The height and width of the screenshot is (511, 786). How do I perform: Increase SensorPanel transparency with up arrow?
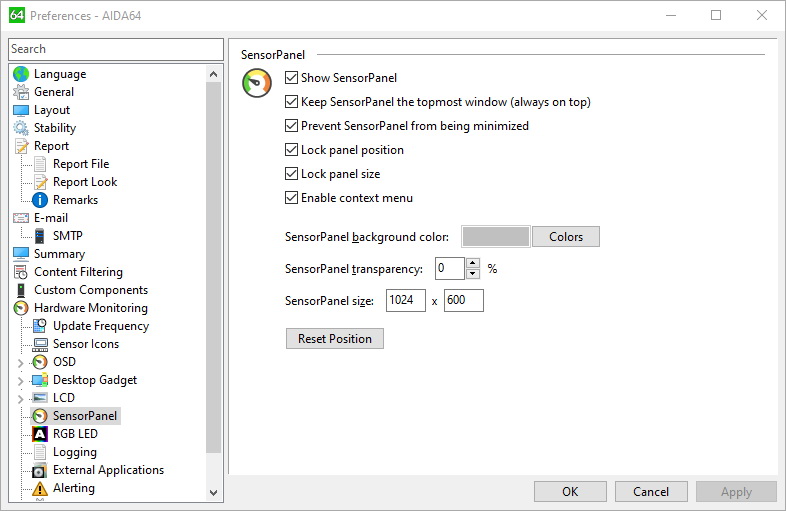(x=473, y=263)
